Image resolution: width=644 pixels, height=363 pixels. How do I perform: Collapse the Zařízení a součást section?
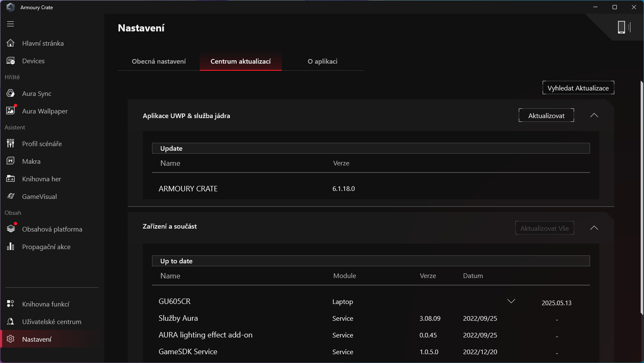tap(594, 228)
